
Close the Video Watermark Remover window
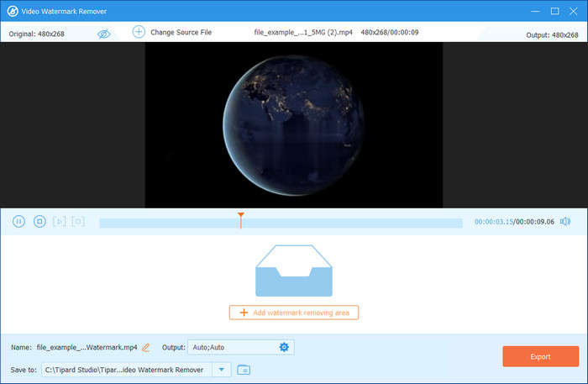coord(574,11)
